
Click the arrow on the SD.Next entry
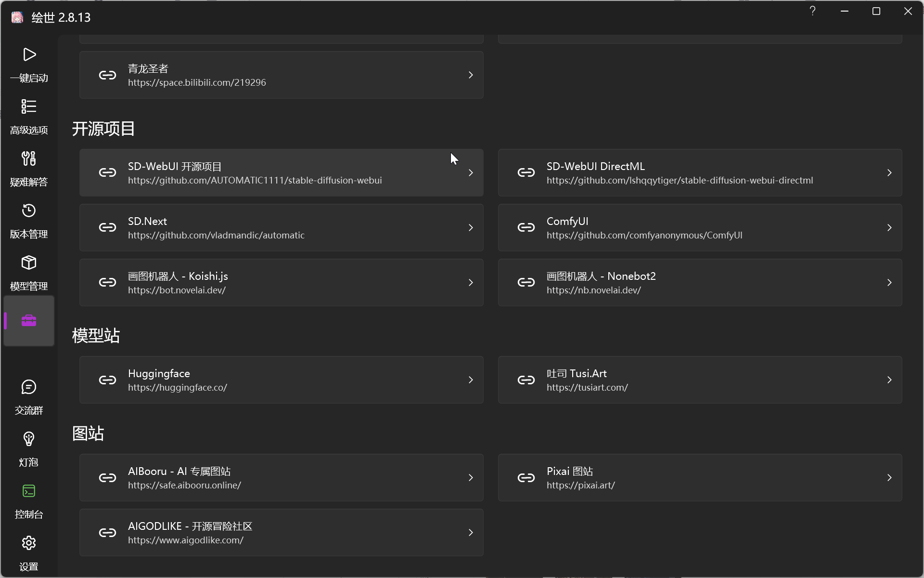pos(470,228)
